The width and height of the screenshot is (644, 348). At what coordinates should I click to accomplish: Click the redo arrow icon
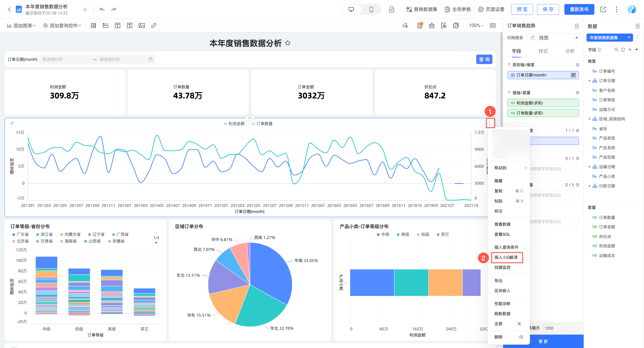[114, 9]
